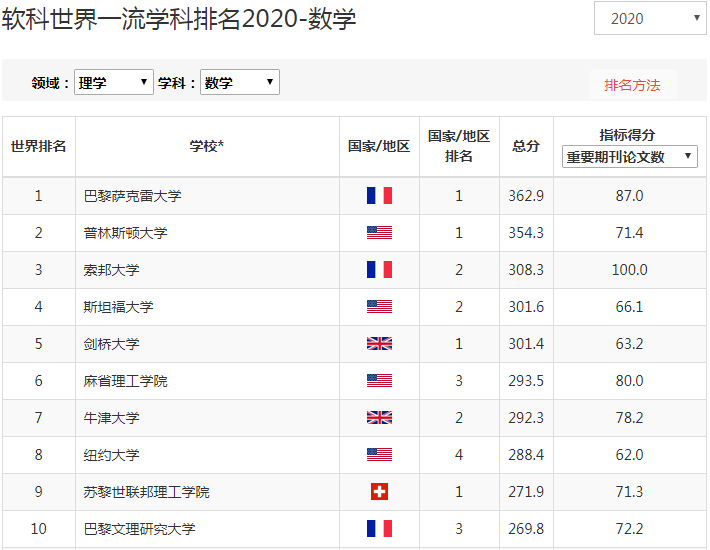Click the total score 308.3
The width and height of the screenshot is (710, 550).
pos(526,269)
